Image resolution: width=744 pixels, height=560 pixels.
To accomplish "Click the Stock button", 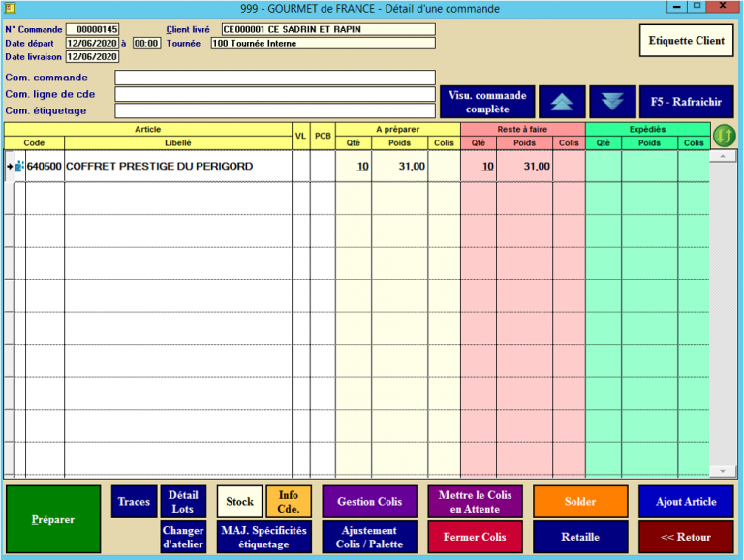I will (239, 502).
